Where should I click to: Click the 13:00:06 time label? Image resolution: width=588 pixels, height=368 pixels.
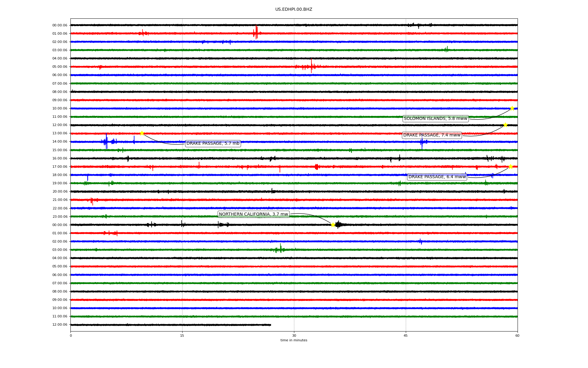[x=60, y=133]
